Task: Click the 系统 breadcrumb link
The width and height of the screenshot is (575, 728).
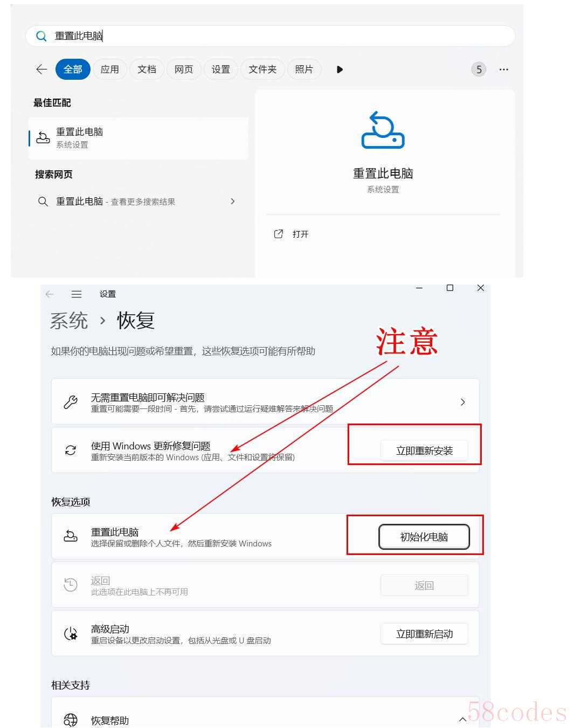Action: click(69, 321)
